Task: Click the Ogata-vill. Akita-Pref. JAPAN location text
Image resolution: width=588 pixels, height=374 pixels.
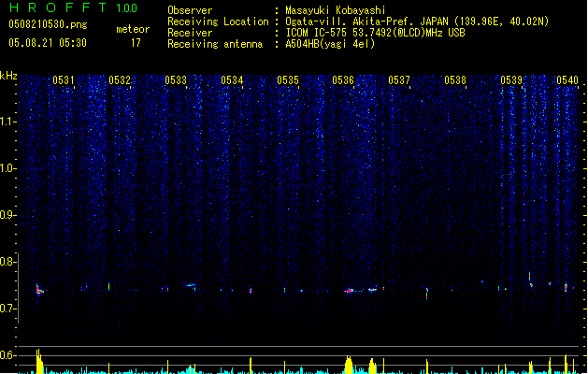Action: pyautogui.click(x=417, y=22)
